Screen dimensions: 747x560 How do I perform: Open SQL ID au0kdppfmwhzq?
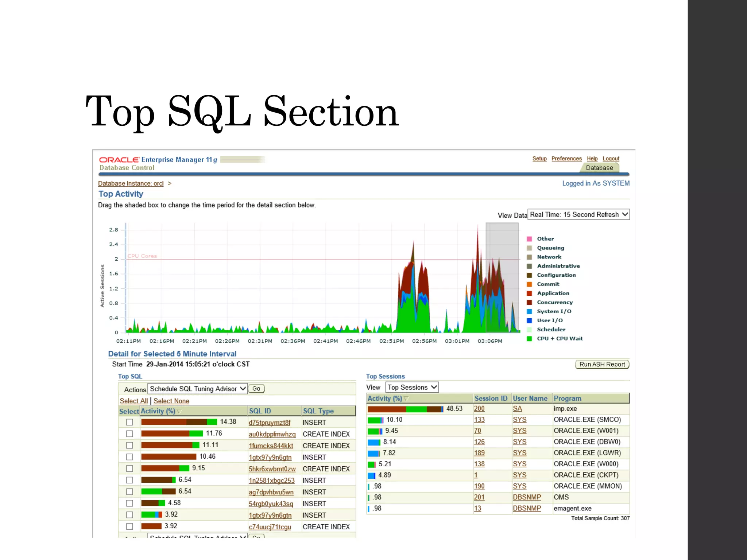pyautogui.click(x=272, y=434)
